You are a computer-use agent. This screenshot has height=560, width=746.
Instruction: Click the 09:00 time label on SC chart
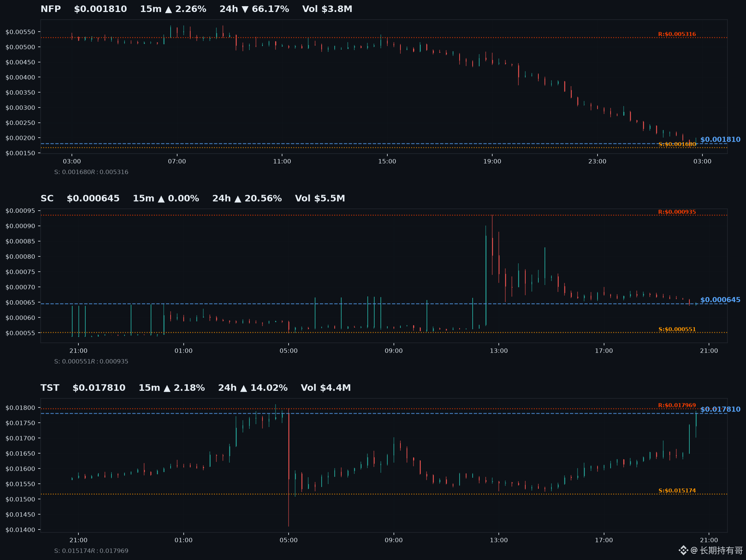394,351
